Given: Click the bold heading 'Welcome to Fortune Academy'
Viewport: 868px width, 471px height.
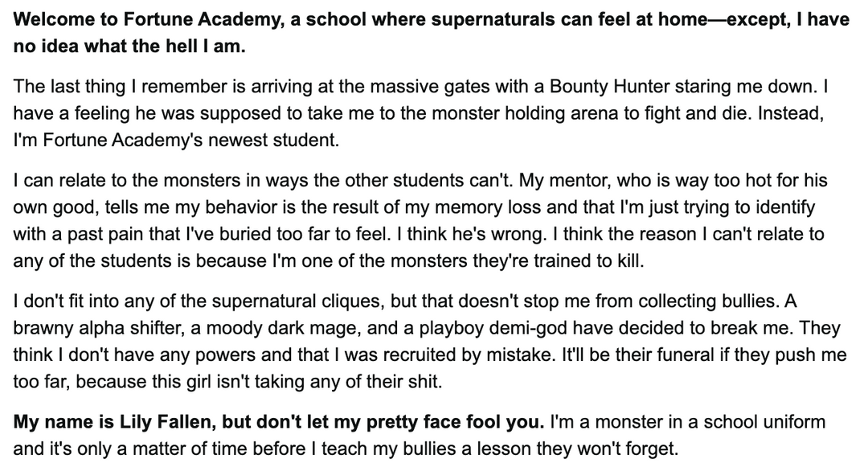Looking at the screenshot, I should click(146, 19).
